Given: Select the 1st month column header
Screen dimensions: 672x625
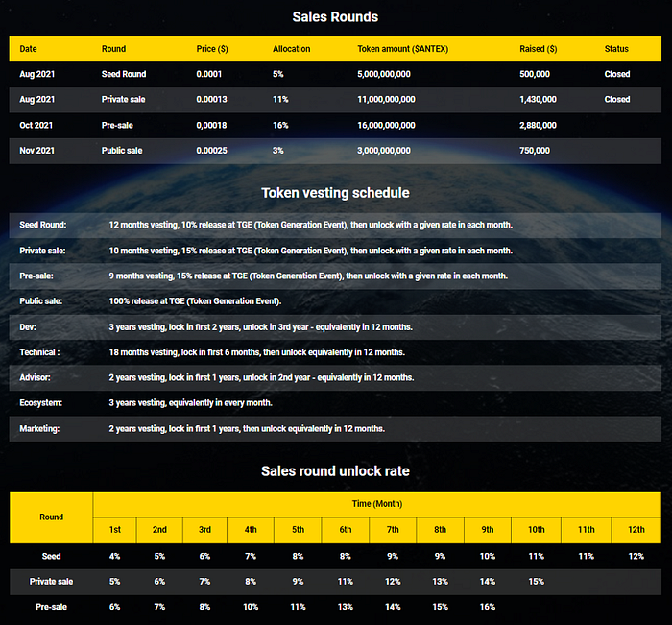Looking at the screenshot, I should (115, 530).
